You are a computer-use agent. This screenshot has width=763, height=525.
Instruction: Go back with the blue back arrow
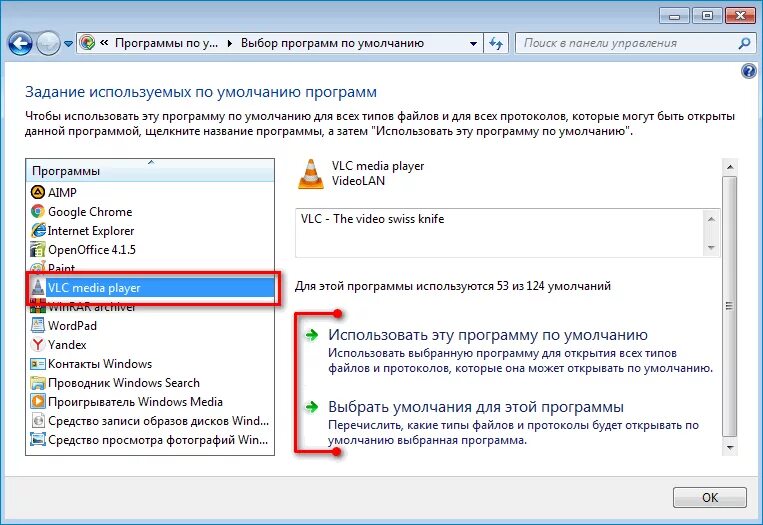coord(20,43)
